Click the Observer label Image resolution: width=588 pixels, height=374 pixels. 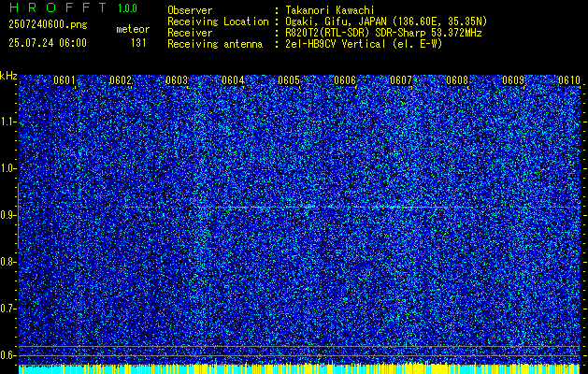click(x=190, y=10)
